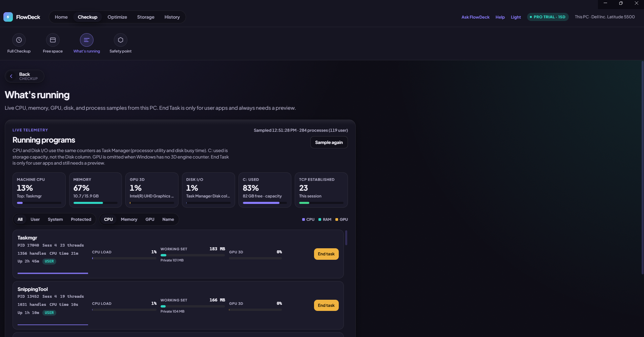Viewport: 644px width, 337px height.
Task: Click the Back arrow chevron icon
Action: pos(11,76)
